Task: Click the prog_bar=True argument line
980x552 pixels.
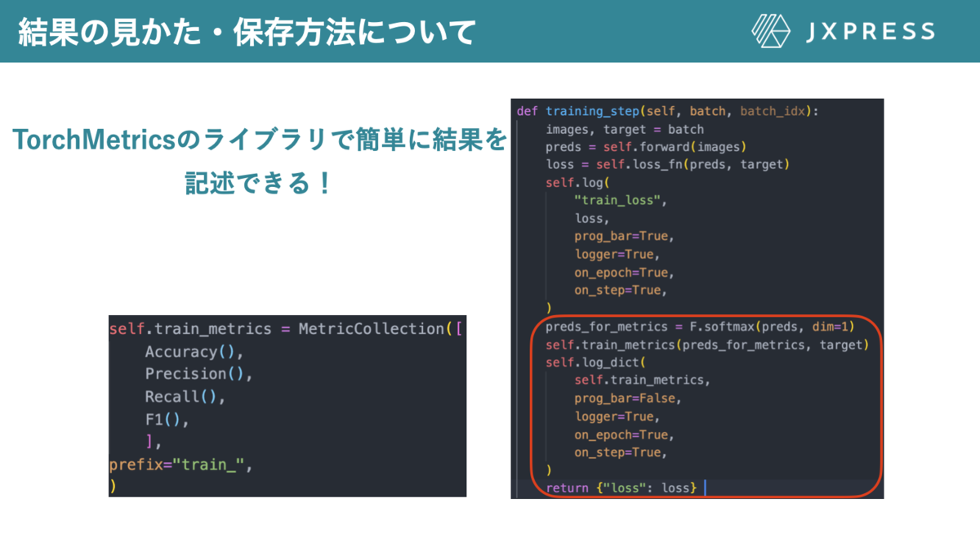Action: [x=626, y=237]
